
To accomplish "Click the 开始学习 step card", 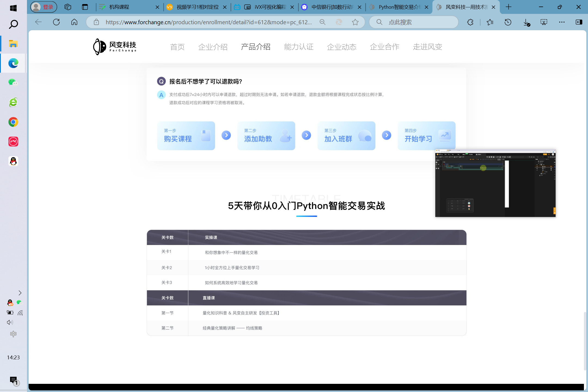I will pos(427,136).
